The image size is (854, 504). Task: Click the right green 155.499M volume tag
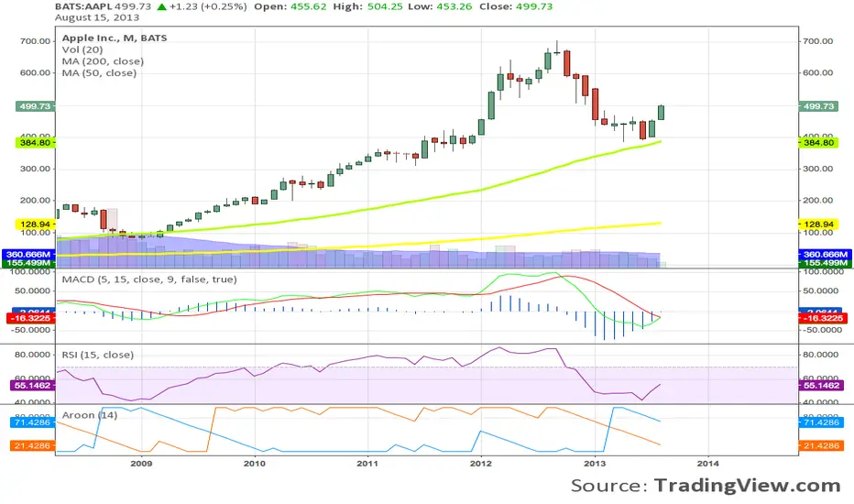point(825,263)
